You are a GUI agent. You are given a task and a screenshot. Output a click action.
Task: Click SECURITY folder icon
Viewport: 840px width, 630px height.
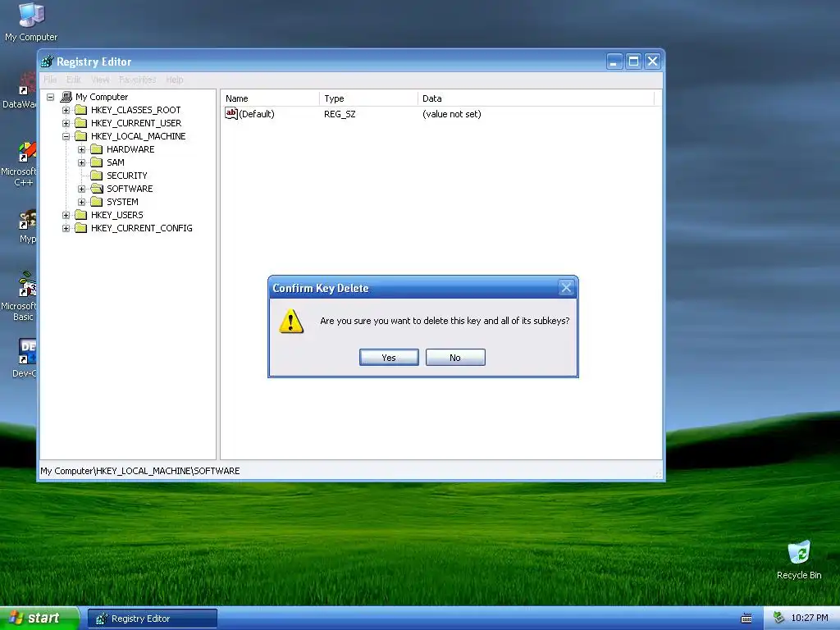pos(97,176)
